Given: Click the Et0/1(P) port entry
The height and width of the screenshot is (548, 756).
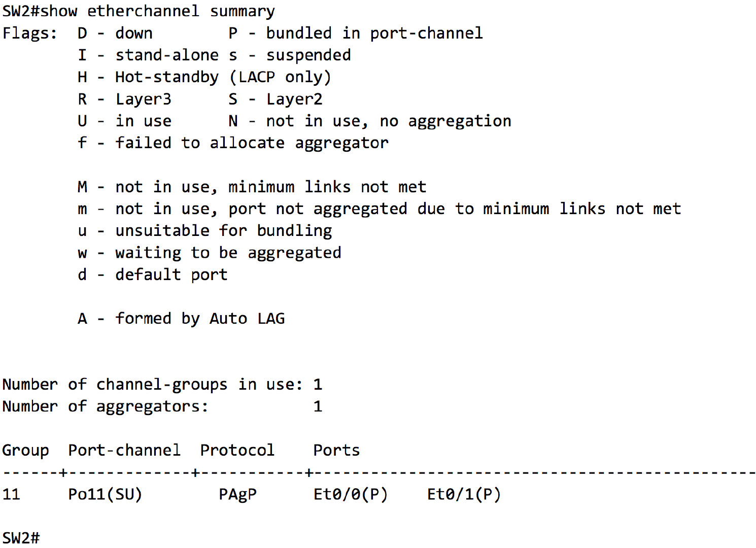Looking at the screenshot, I should point(464,494).
